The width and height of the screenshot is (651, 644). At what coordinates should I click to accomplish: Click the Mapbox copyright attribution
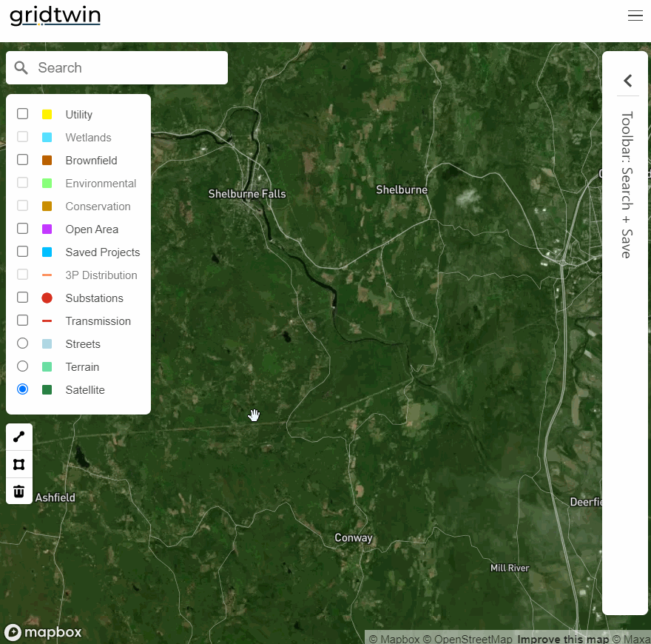[x=394, y=639]
